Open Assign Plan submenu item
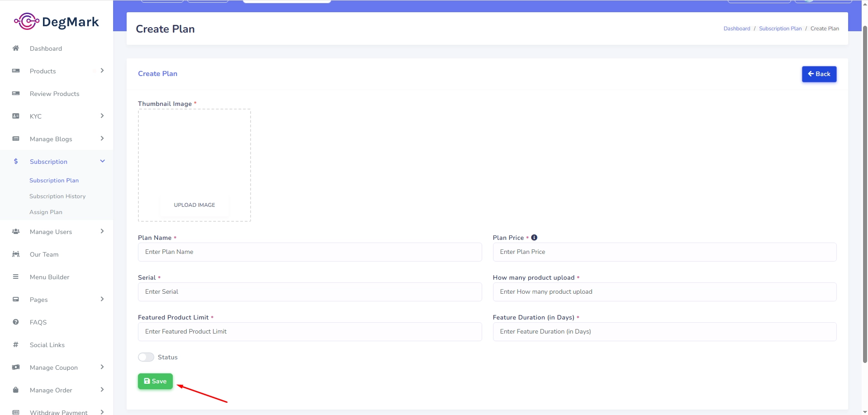The width and height of the screenshot is (868, 415). tap(46, 212)
